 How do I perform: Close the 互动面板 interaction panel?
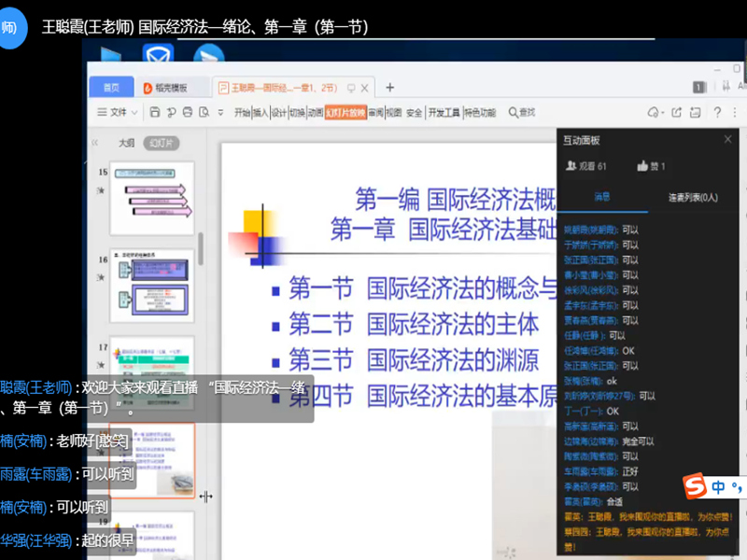click(728, 139)
